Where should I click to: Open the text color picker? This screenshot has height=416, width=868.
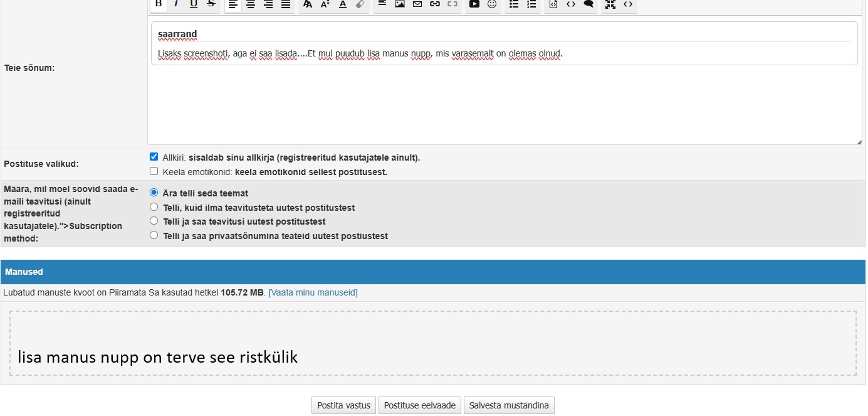point(343,4)
